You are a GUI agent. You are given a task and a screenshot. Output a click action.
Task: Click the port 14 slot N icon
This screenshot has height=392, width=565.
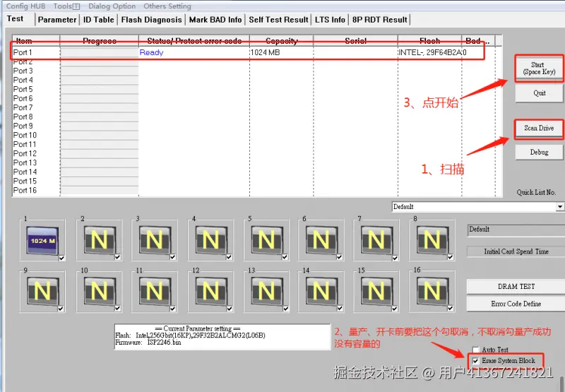coord(321,291)
